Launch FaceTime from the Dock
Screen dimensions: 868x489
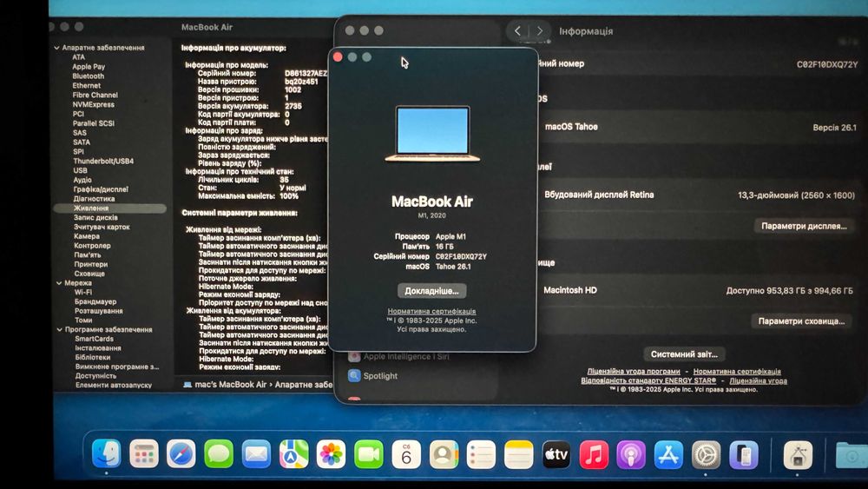tap(369, 454)
